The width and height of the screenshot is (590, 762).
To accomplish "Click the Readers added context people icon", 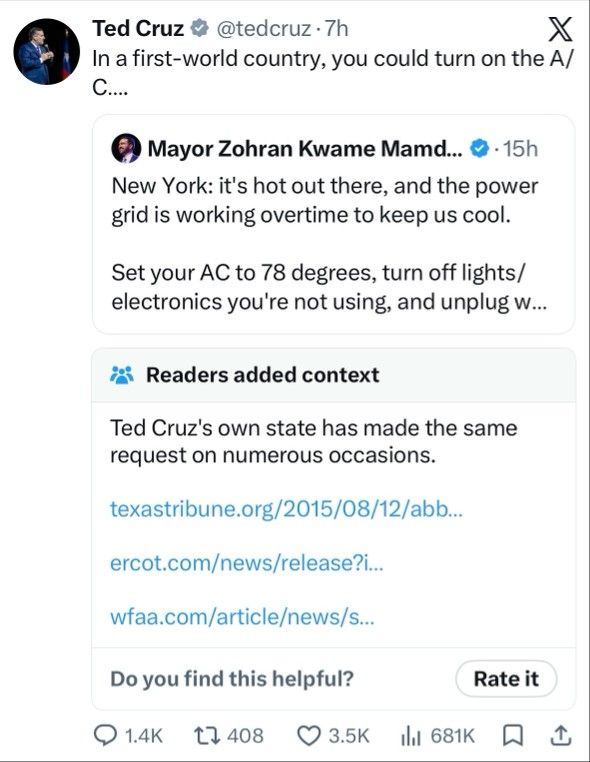I will pyautogui.click(x=122, y=375).
